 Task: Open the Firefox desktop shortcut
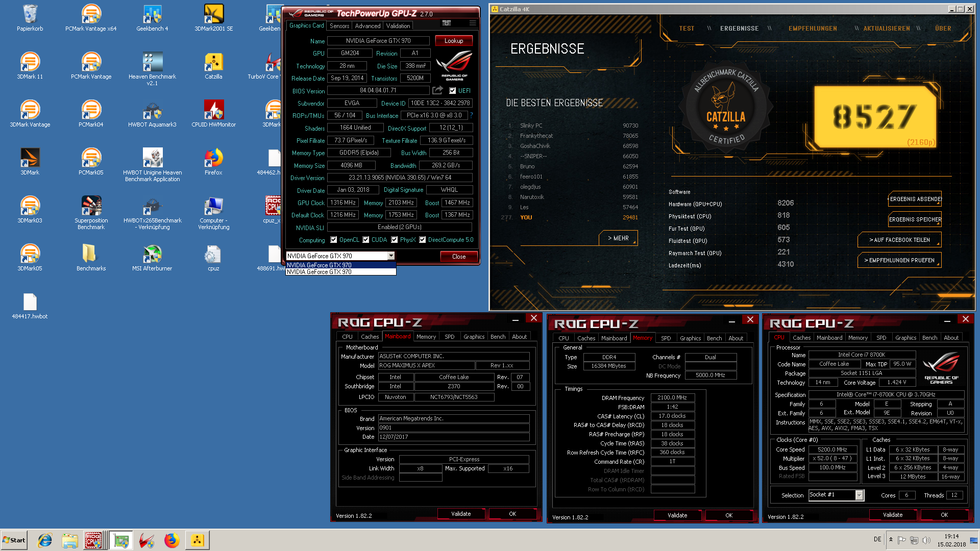(x=213, y=162)
